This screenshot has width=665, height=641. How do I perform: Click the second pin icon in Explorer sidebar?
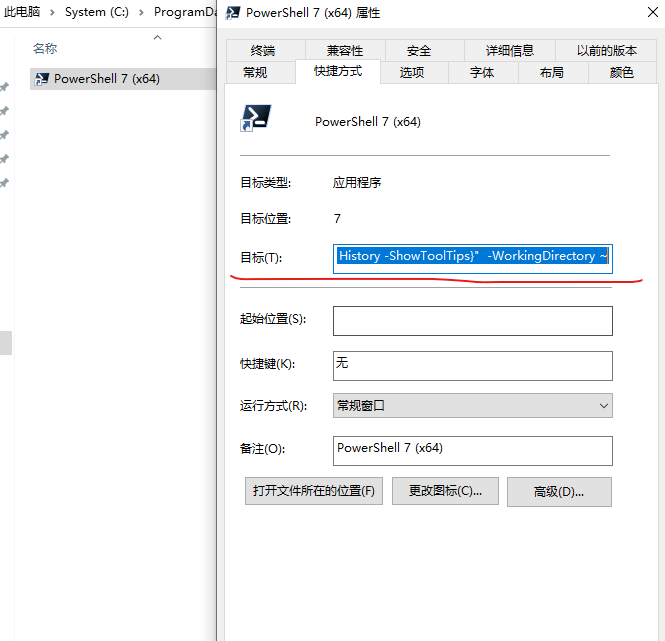4,111
